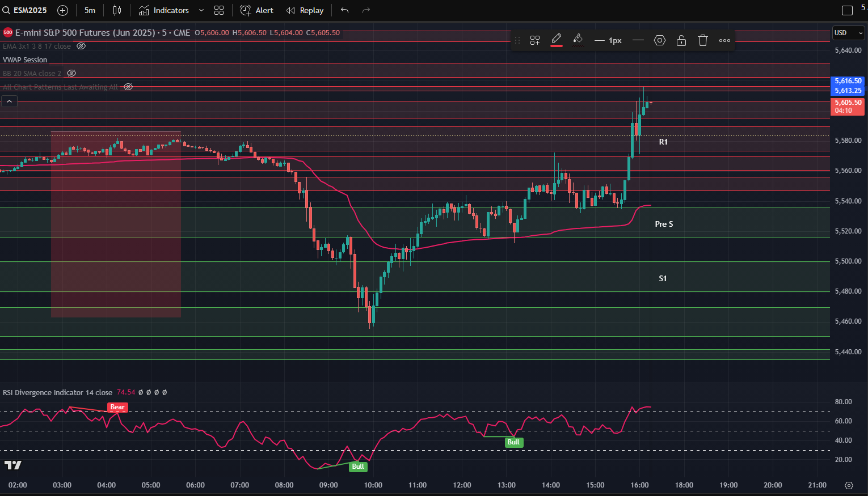Select the BB 20 SMA close 2 legend
The height and width of the screenshot is (496, 868).
32,73
